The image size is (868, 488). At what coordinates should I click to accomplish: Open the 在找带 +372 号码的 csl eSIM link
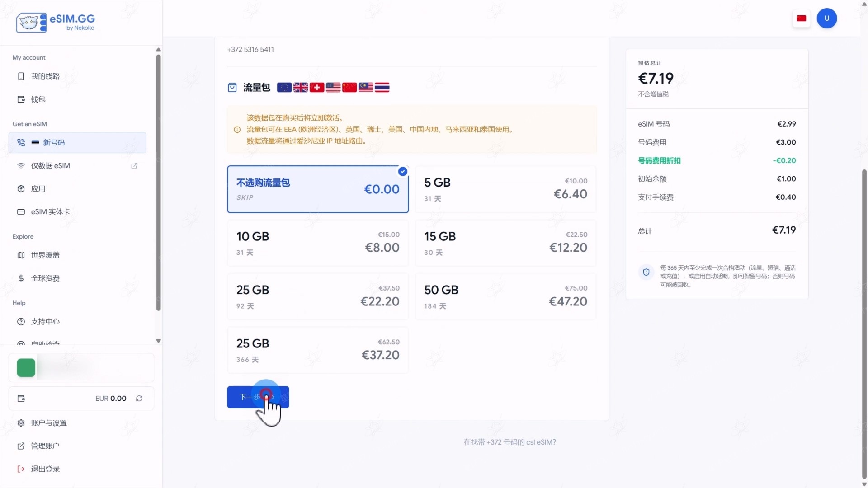[x=509, y=442]
